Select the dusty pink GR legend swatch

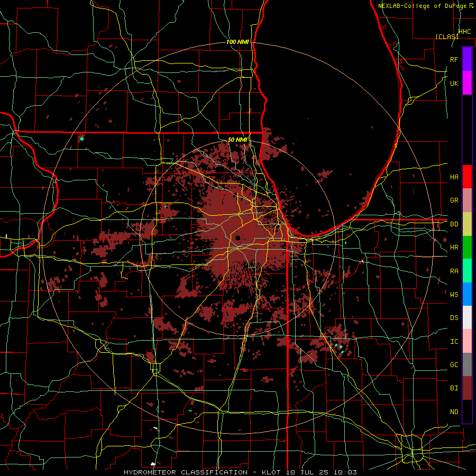pos(467,200)
